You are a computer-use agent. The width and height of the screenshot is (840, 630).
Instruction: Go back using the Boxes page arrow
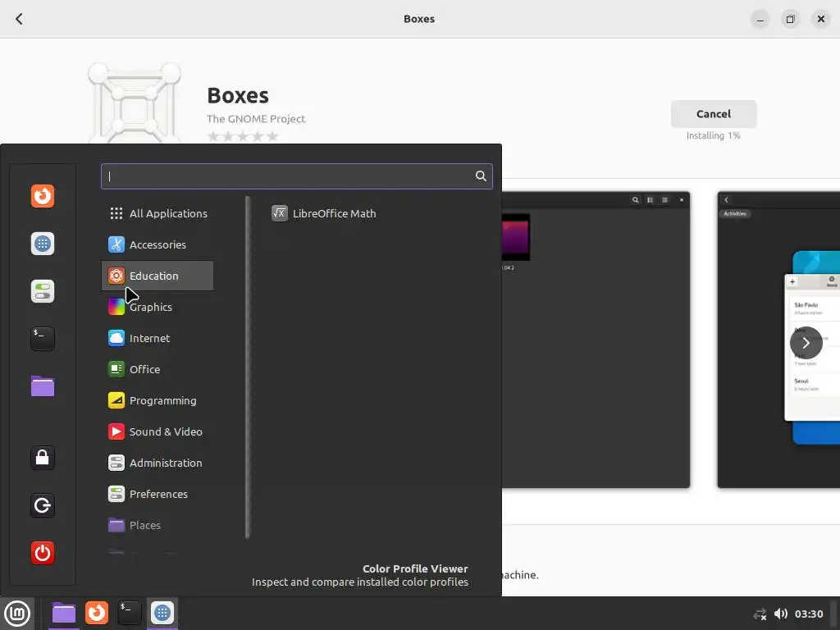pyautogui.click(x=20, y=19)
